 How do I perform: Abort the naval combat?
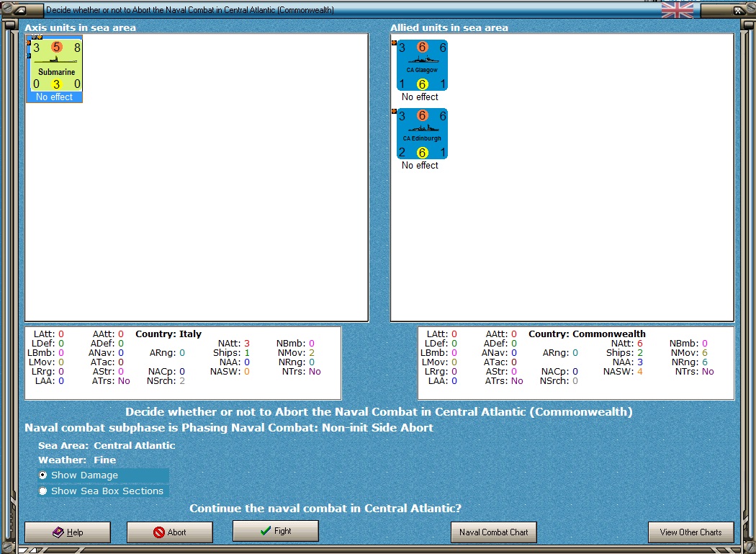pyautogui.click(x=170, y=532)
